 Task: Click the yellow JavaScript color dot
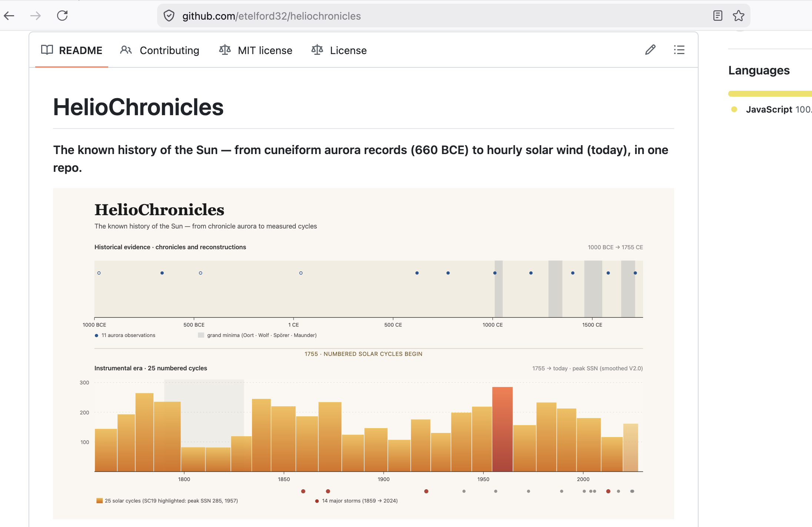(734, 109)
